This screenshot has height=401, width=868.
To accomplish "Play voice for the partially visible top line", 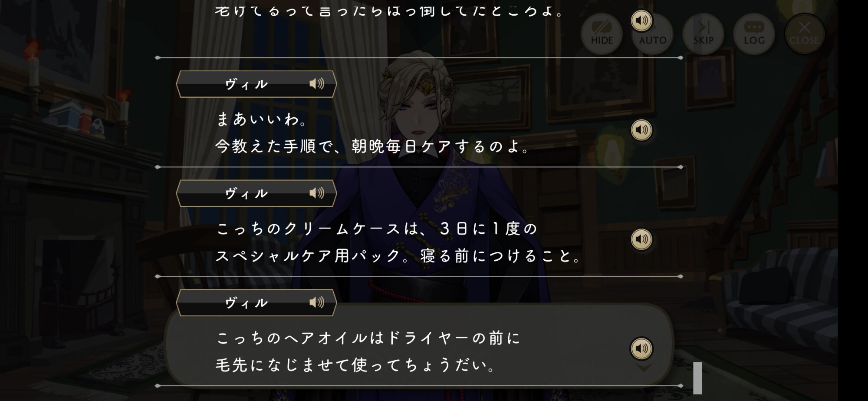I will (641, 20).
